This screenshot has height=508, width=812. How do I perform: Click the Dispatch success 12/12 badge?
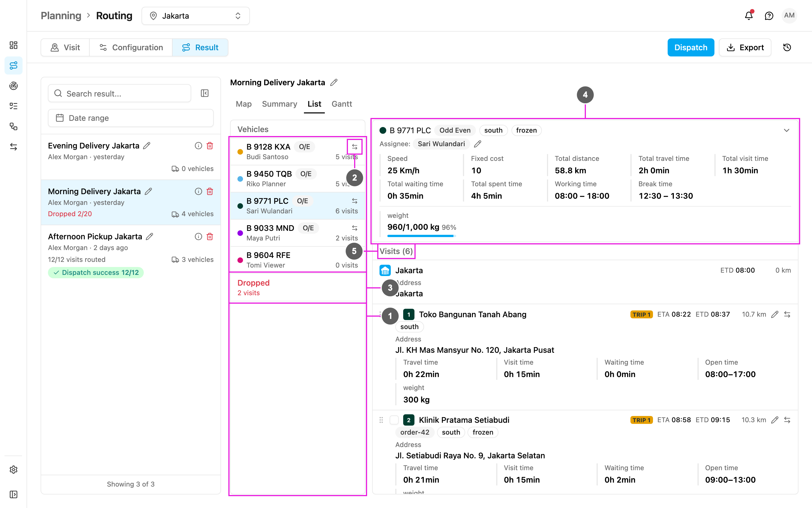tap(96, 272)
